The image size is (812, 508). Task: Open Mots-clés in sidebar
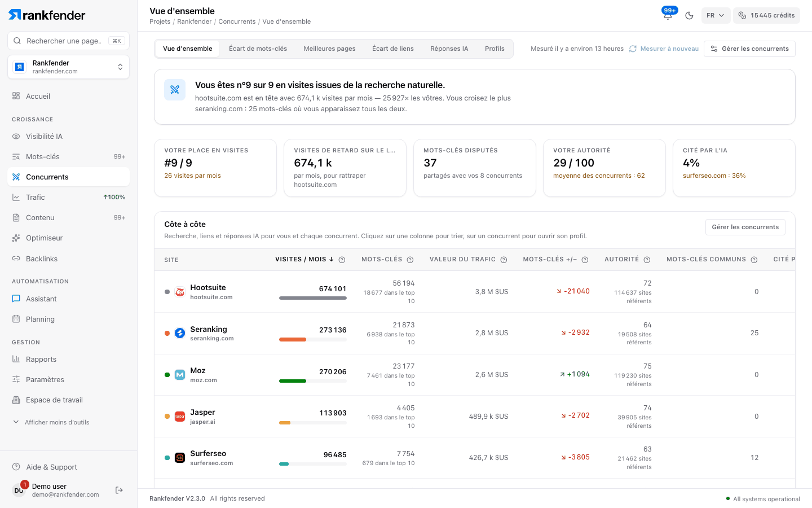click(x=68, y=156)
